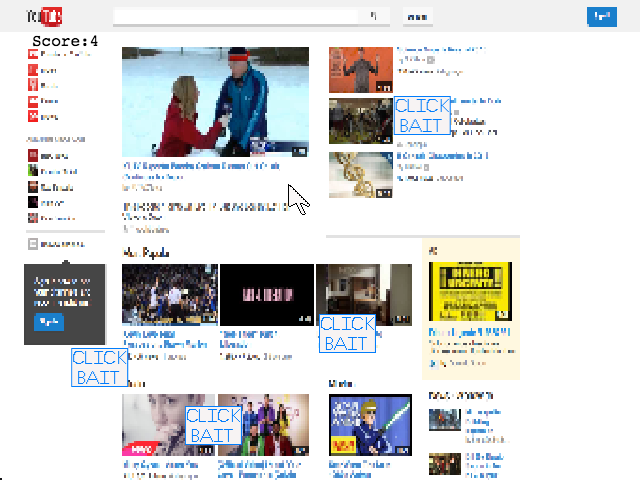
Task: Focus the search box in the header
Action: (x=236, y=16)
